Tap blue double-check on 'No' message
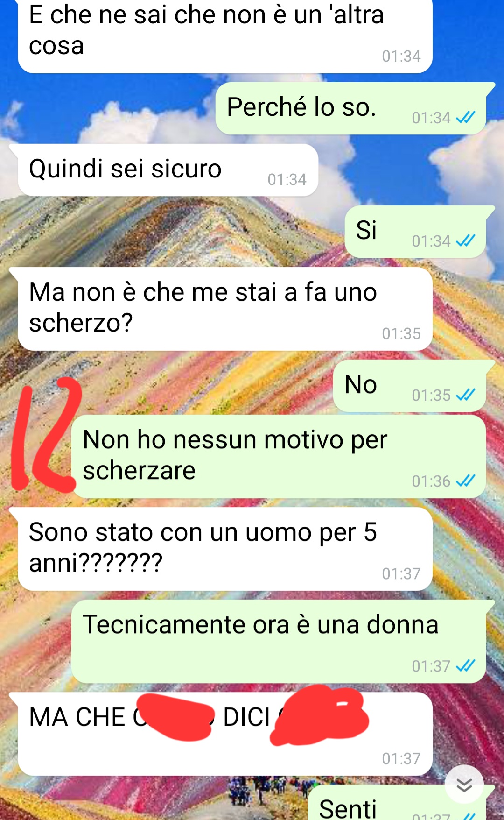 pos(465,395)
